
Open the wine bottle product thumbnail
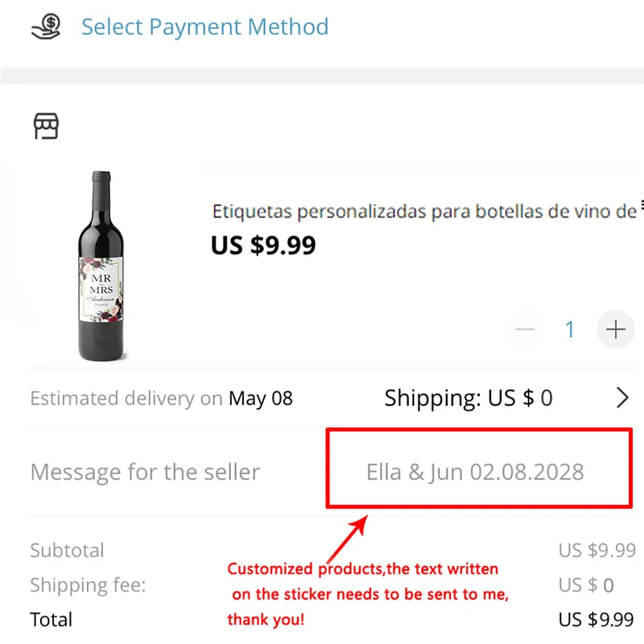click(104, 266)
